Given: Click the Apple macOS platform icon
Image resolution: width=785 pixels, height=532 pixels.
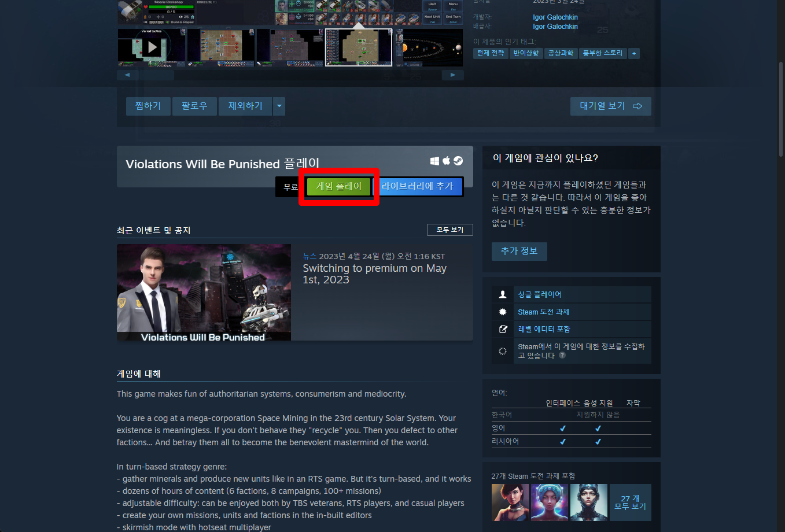Looking at the screenshot, I should pos(446,161).
